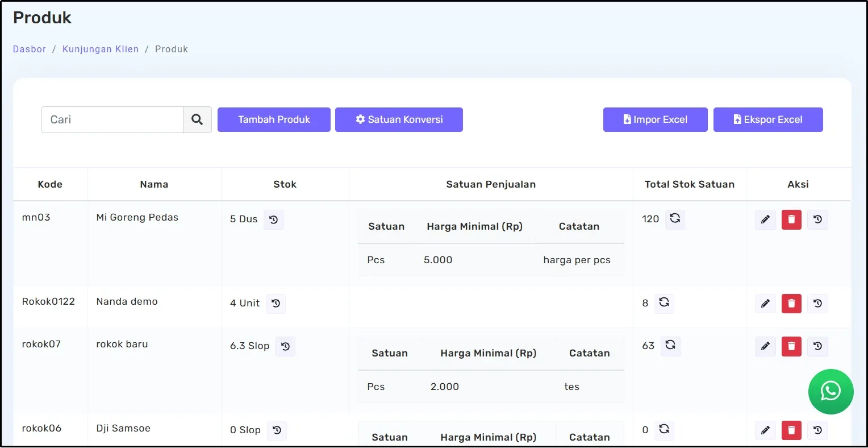The height and width of the screenshot is (448, 868).
Task: Click the search magnifier icon button
Action: [197, 119]
